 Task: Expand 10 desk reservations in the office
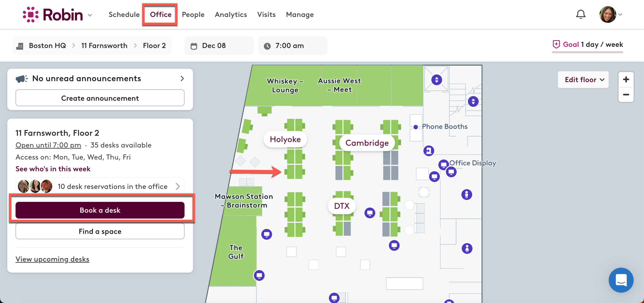click(x=100, y=186)
